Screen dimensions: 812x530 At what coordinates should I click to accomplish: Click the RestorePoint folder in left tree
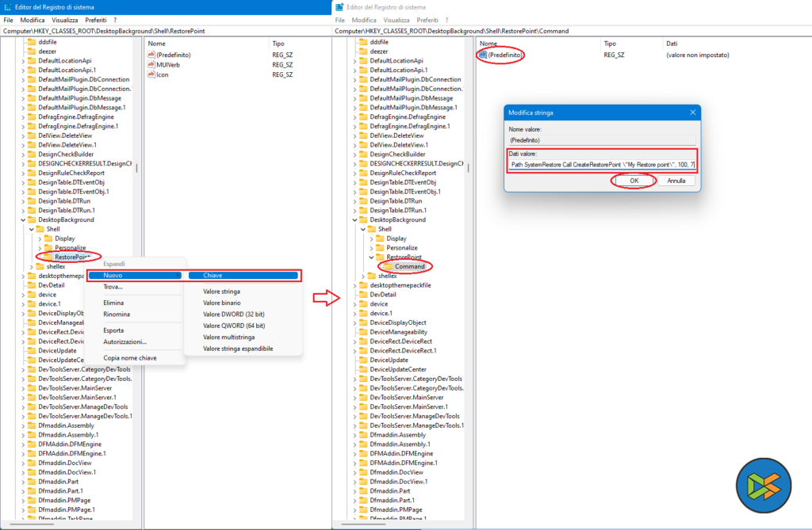click(71, 257)
